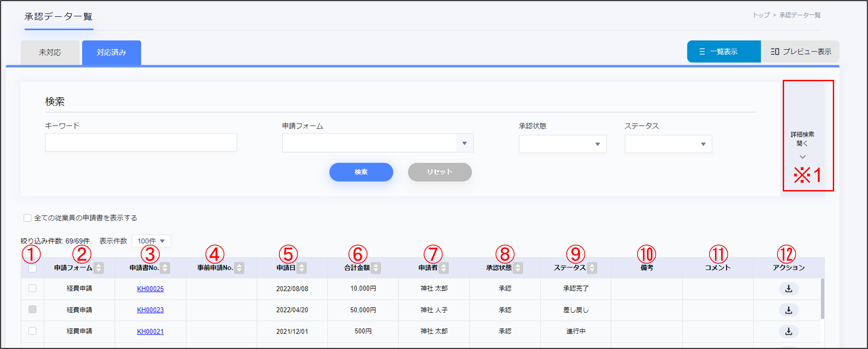Switch to the 対応済み tab
Image resolution: width=868 pixels, height=349 pixels.
coord(112,53)
